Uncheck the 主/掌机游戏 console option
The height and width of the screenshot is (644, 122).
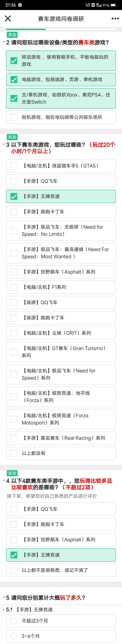pyautogui.click(x=61, y=99)
